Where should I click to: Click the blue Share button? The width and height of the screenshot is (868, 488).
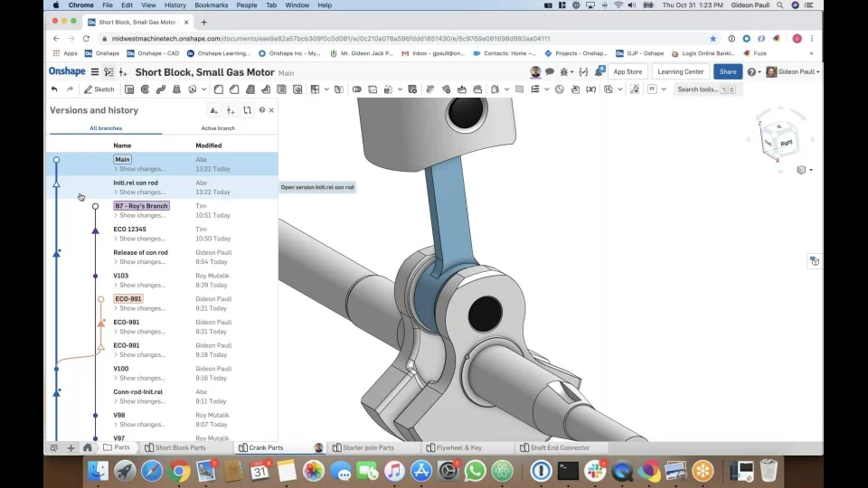point(728,72)
